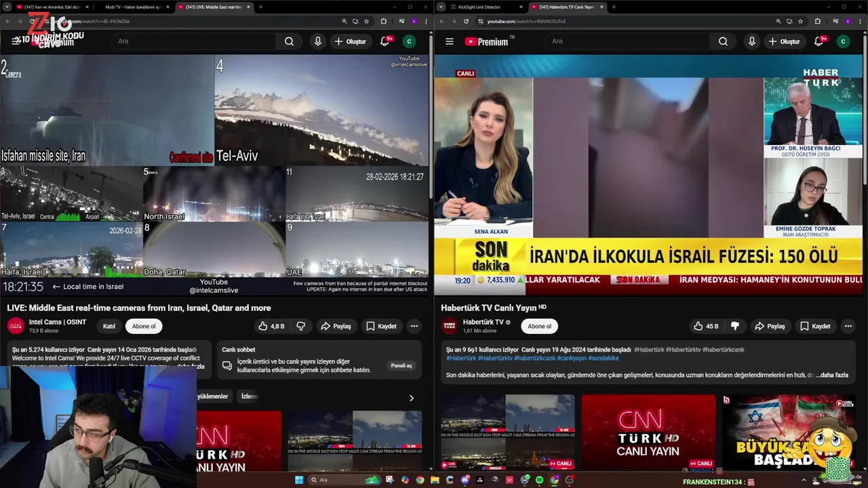The width and height of the screenshot is (868, 488).
Task: Click 'Kaydet' under the Habertürk TV video
Action: [815, 326]
